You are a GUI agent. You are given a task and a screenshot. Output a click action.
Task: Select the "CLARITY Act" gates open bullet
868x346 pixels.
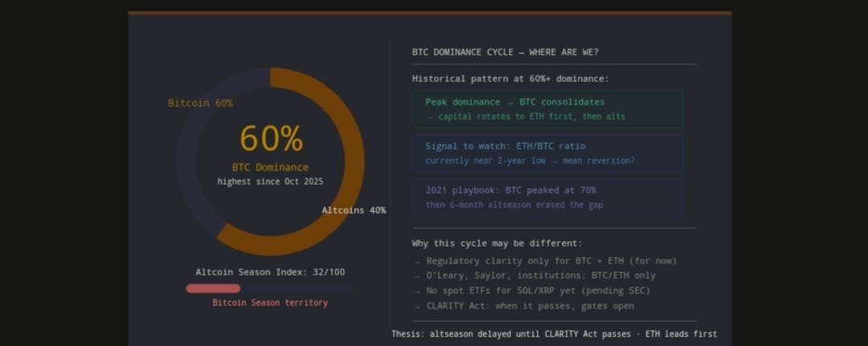[x=523, y=306]
